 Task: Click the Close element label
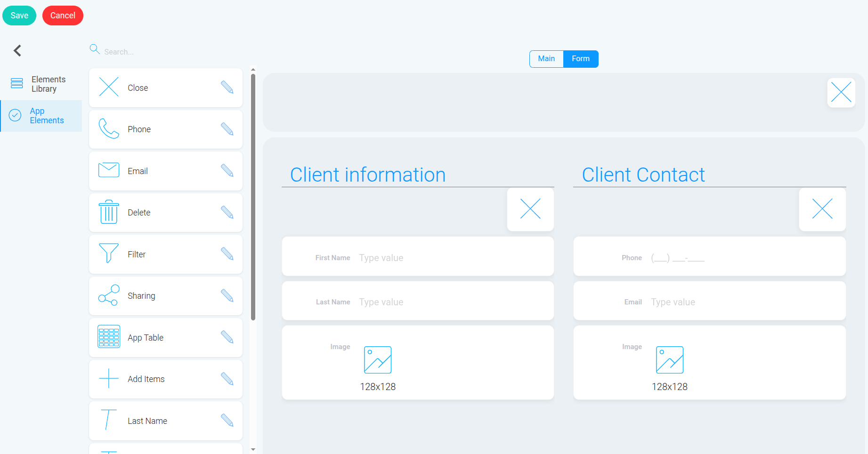(138, 88)
